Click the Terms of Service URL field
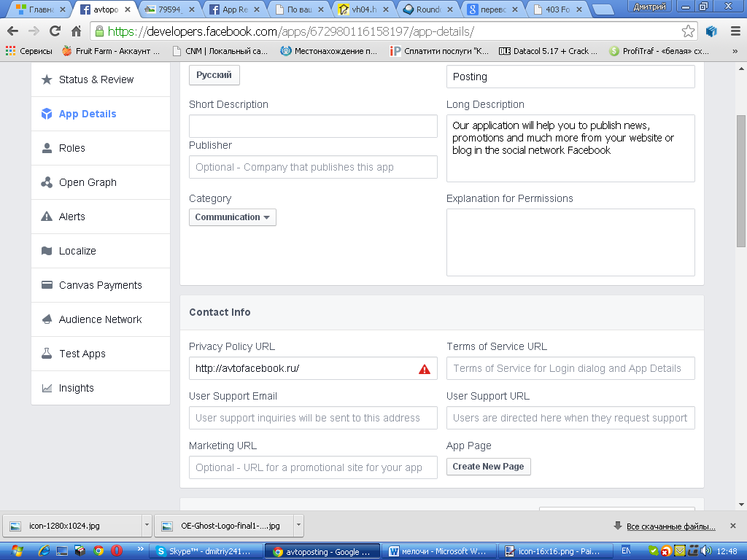 (x=570, y=368)
